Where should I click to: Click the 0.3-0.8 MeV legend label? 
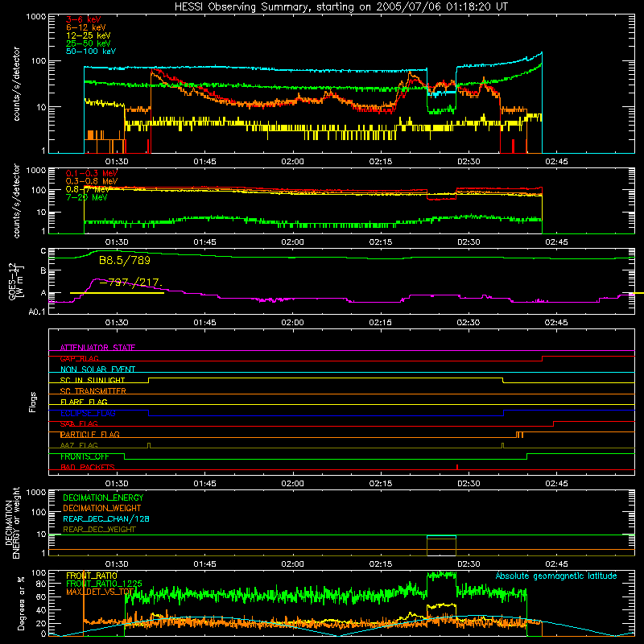pos(92,181)
